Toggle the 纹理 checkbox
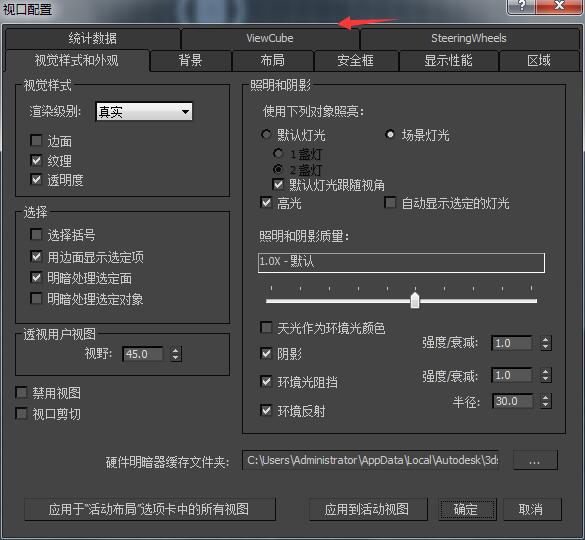The image size is (585, 540). click(36, 160)
